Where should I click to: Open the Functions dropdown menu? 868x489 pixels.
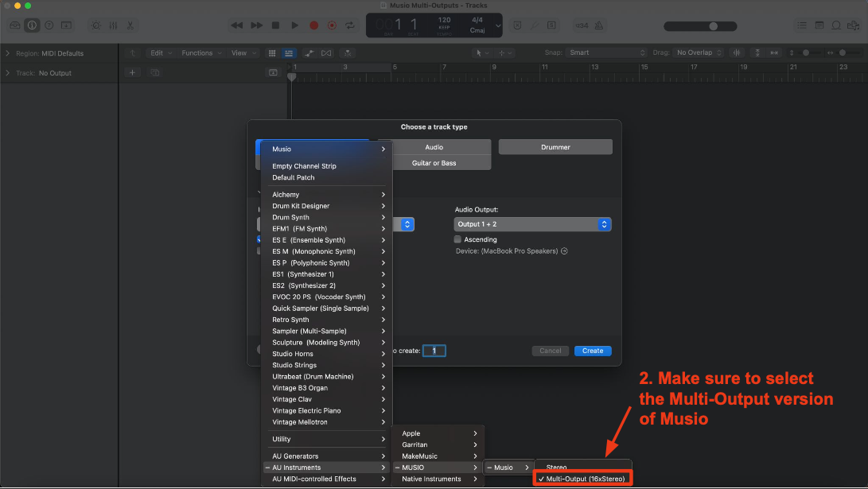pos(201,53)
